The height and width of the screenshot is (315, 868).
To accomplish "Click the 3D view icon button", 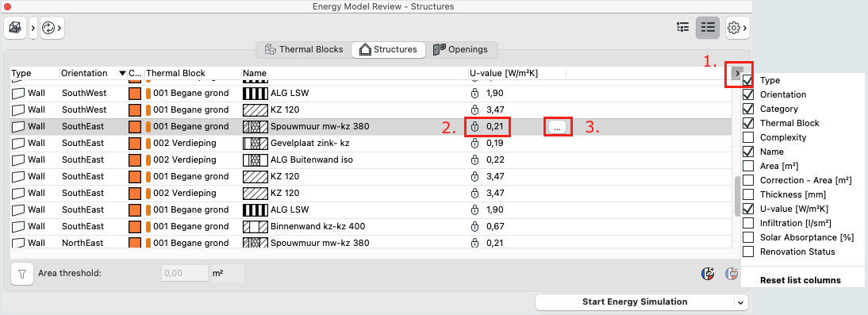I will (x=15, y=28).
